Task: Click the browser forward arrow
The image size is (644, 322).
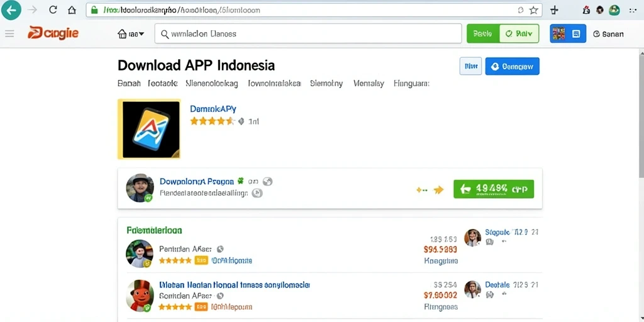Action: pyautogui.click(x=32, y=10)
